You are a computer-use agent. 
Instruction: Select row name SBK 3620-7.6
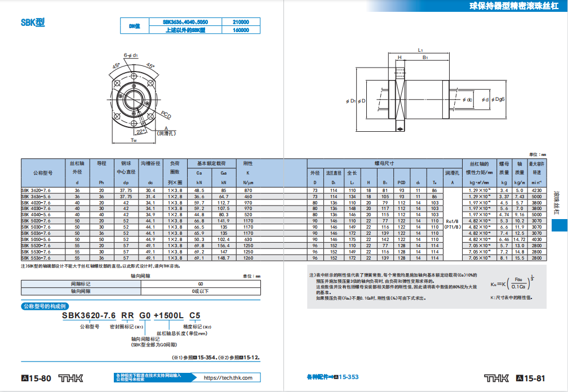coord(36,190)
